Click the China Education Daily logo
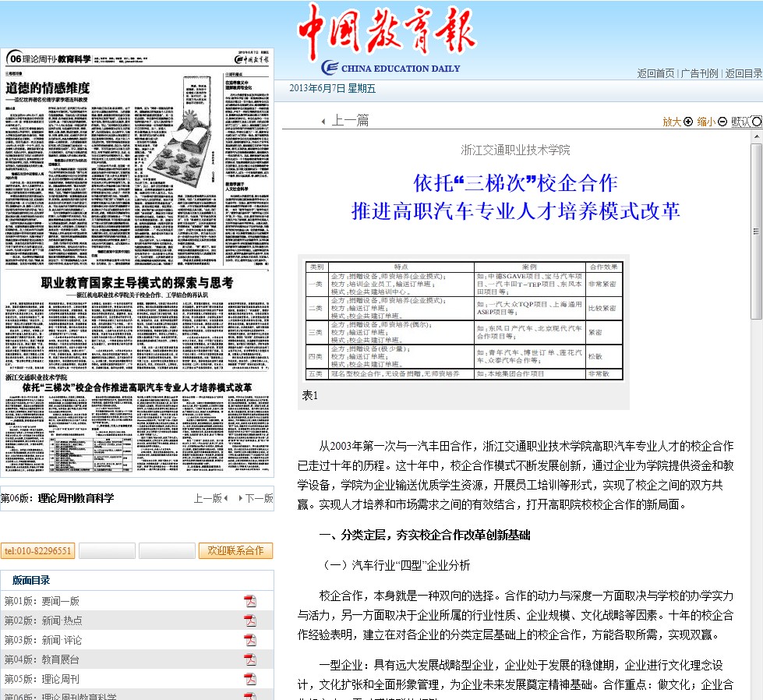Viewport: 763px width, 700px height. click(387, 40)
